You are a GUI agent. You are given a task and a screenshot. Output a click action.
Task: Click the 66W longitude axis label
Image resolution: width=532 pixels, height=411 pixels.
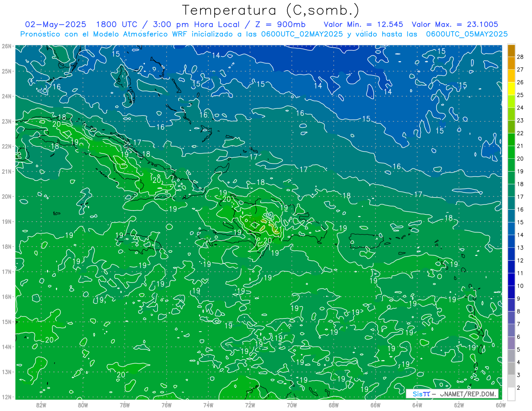point(376,405)
